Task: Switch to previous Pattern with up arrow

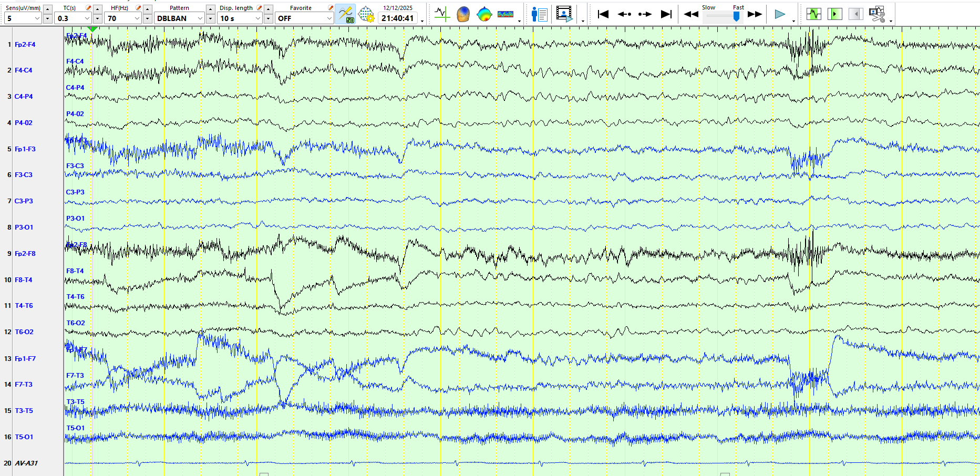Action: [x=210, y=9]
